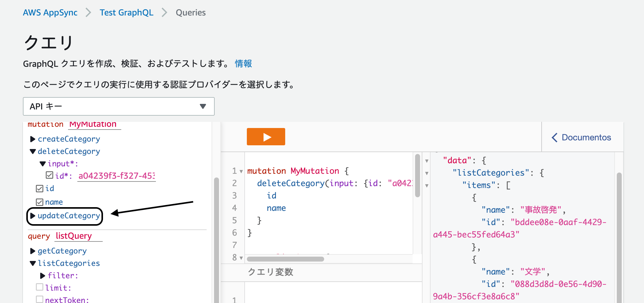Image resolution: width=644 pixels, height=303 pixels.
Task: Click mutation MyMutation on editor line 1
Action: [x=293, y=171]
